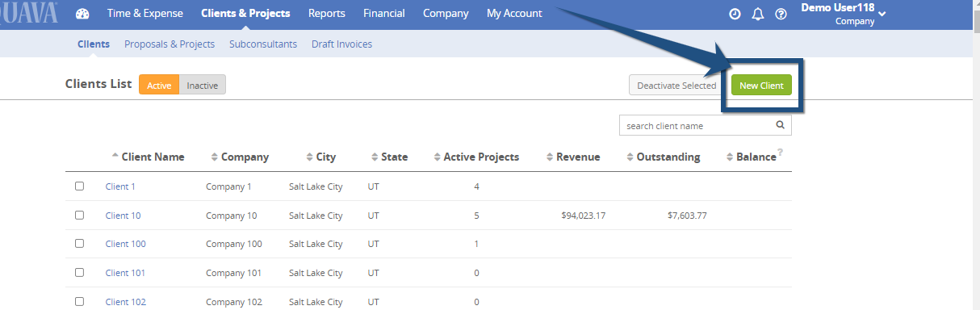Click Deactivate Selected button
980x310 pixels.
pyautogui.click(x=676, y=85)
